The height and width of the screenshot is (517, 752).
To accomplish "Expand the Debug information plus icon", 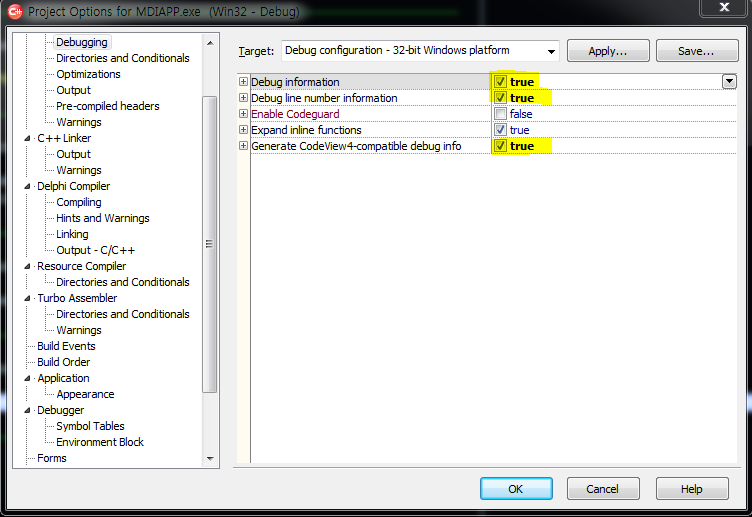I will [243, 82].
